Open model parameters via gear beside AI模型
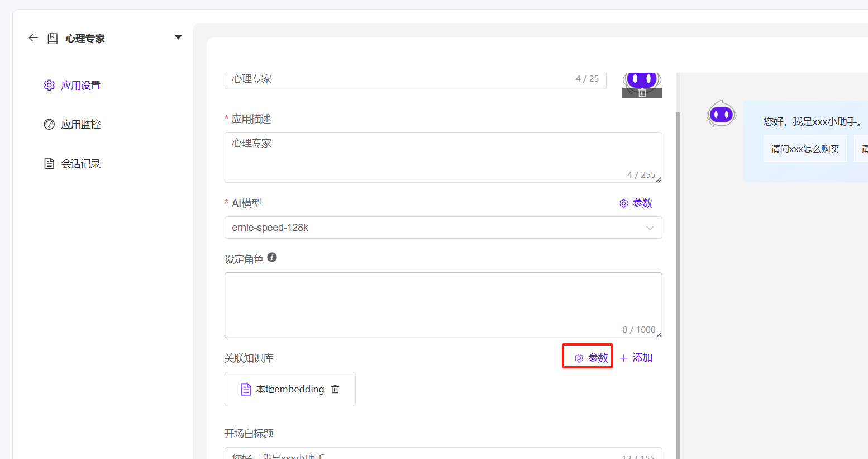 tap(623, 203)
